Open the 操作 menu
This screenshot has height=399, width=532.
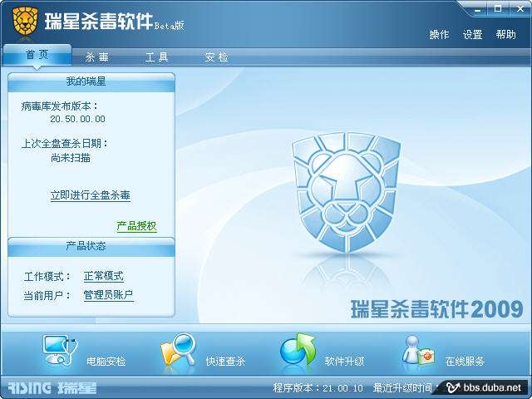tap(439, 35)
